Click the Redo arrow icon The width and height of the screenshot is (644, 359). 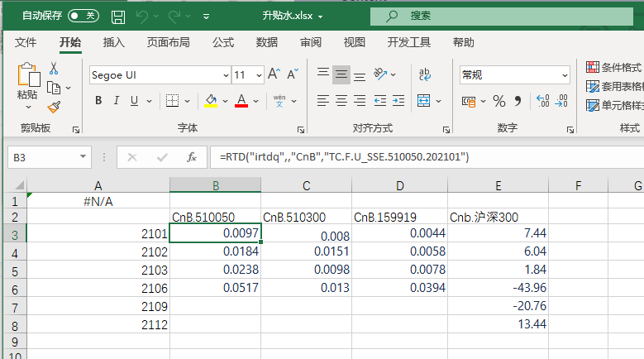click(174, 16)
